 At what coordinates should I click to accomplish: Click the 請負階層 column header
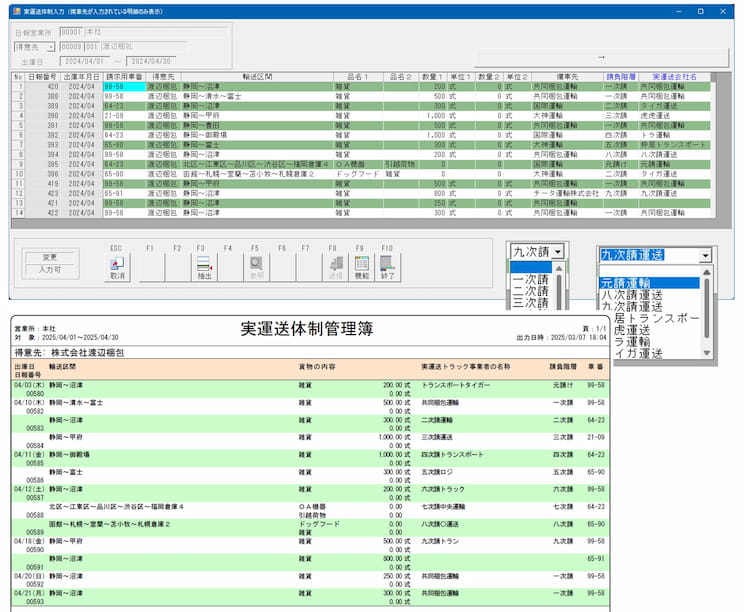click(621, 77)
